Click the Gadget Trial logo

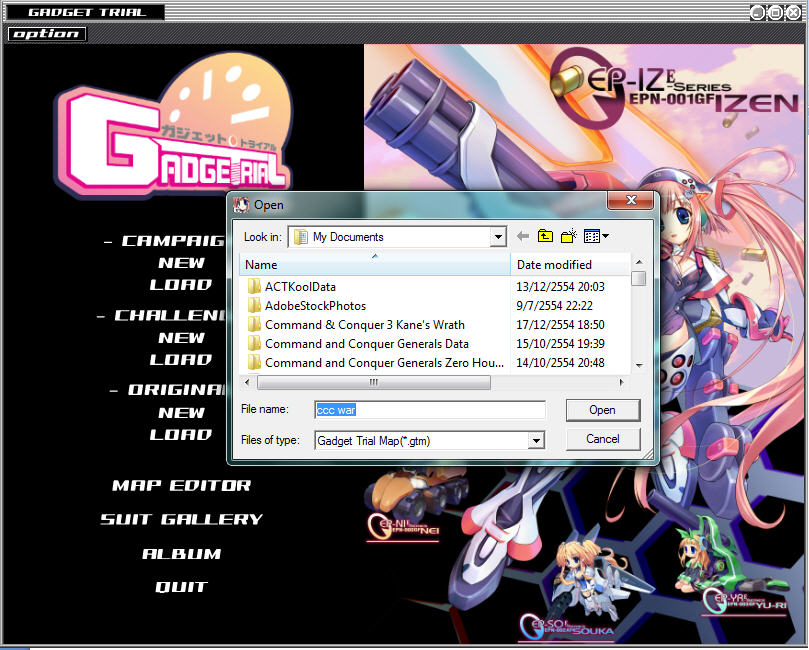coord(173,124)
